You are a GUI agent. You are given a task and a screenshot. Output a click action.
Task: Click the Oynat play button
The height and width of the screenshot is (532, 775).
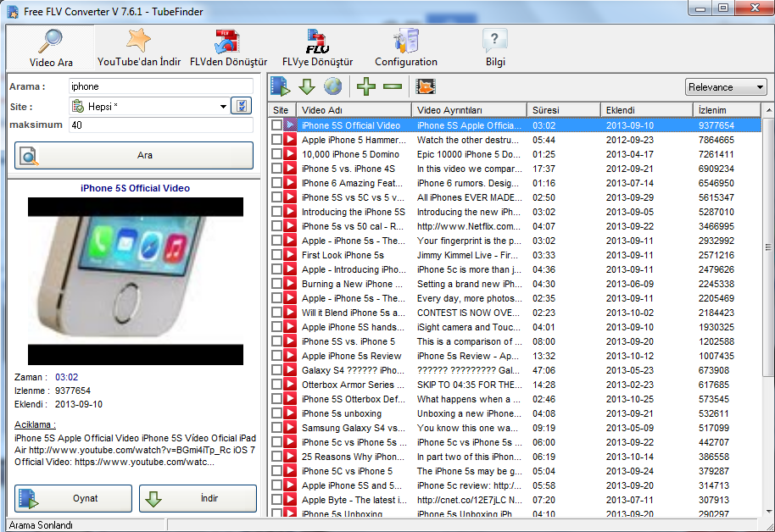coord(73,498)
